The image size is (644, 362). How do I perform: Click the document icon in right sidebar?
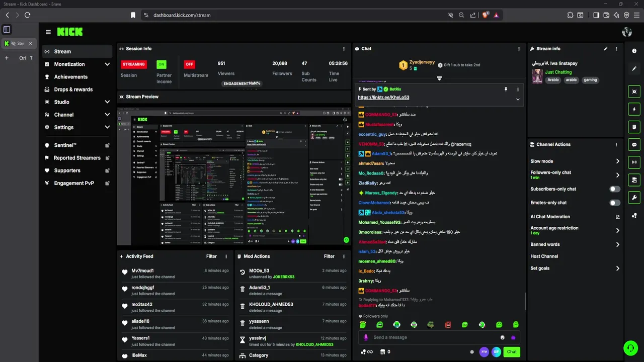coord(634,127)
